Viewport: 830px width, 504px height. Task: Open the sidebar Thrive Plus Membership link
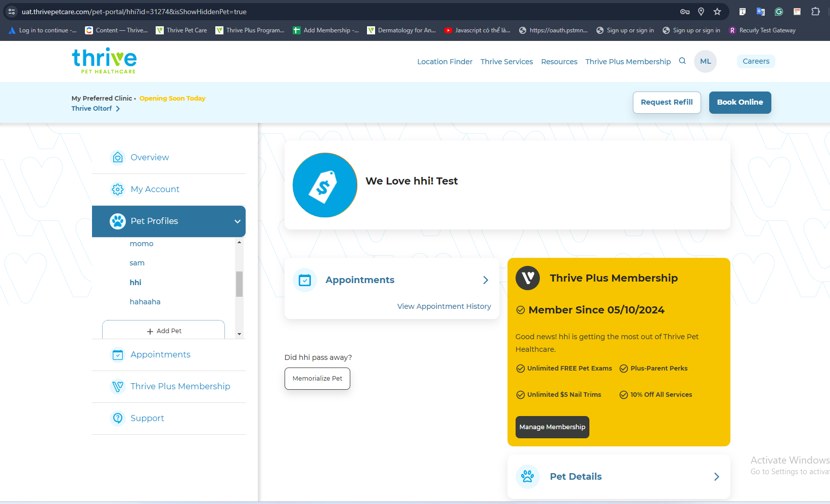(180, 386)
